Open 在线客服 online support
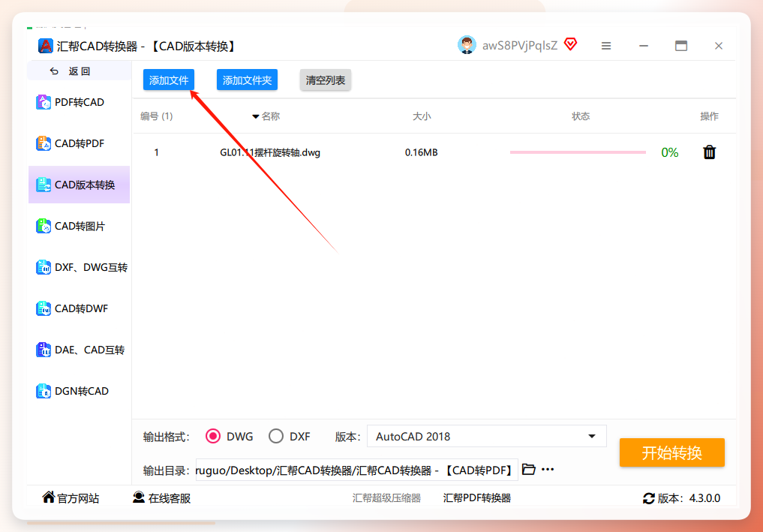Image resolution: width=763 pixels, height=532 pixels. [x=162, y=498]
